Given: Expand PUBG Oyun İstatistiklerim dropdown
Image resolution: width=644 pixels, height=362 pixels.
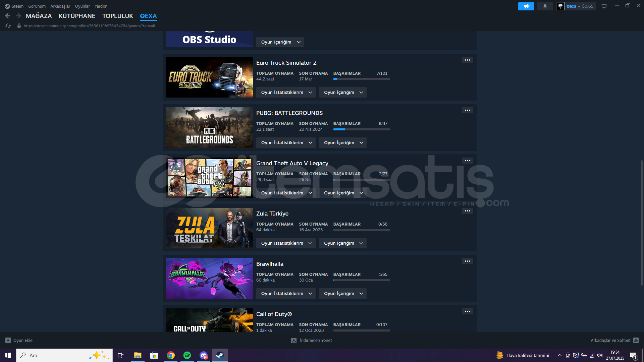Looking at the screenshot, I should 286,142.
